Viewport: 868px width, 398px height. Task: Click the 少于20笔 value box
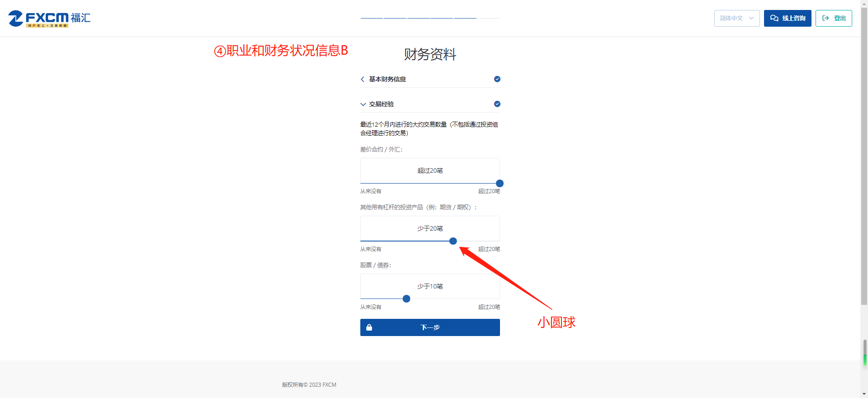point(430,228)
